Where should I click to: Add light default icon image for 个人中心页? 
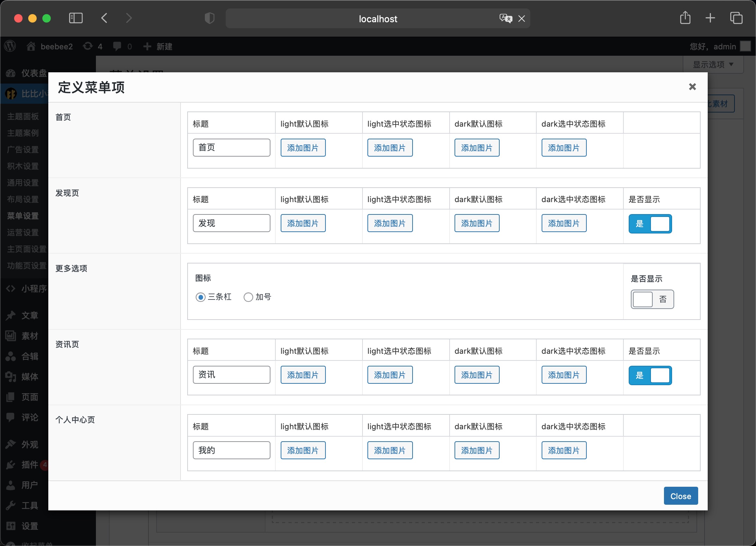(303, 450)
